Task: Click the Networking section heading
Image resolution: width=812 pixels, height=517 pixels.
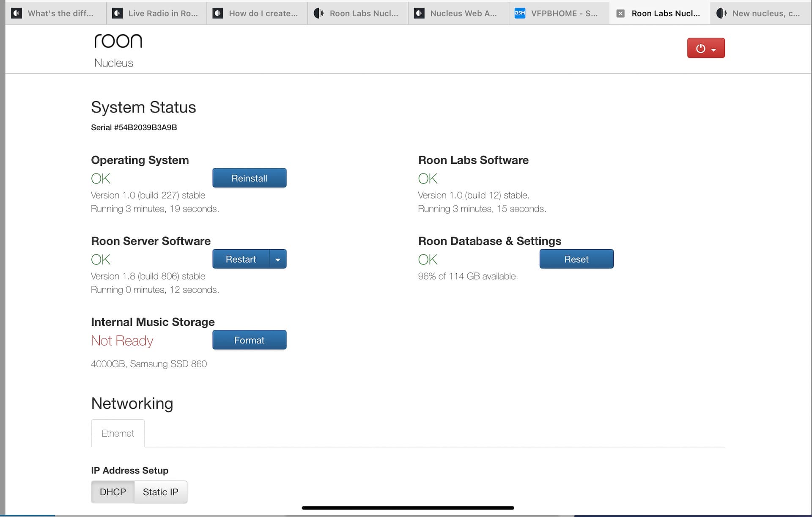Action: (132, 403)
